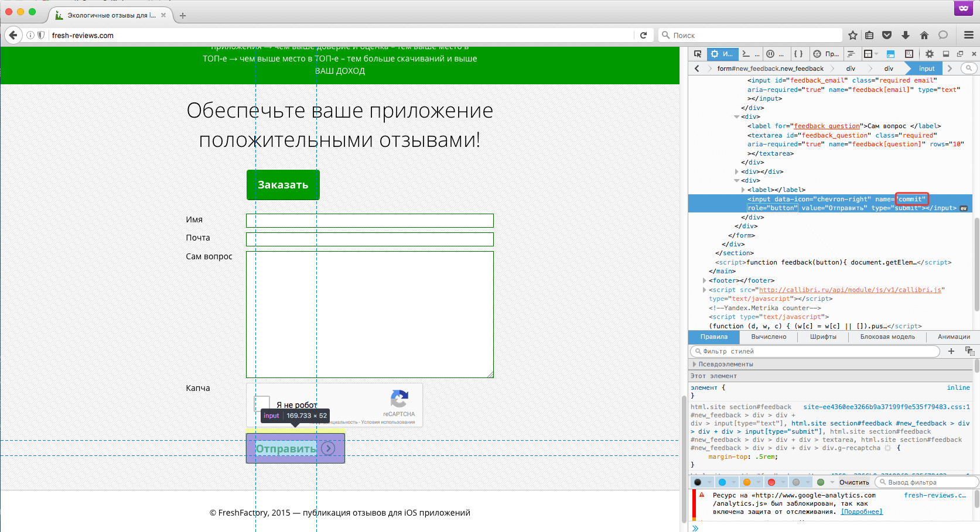Viewport: 980px width, 532px height.
Task: Open the downloads arrow icon
Action: (x=905, y=35)
